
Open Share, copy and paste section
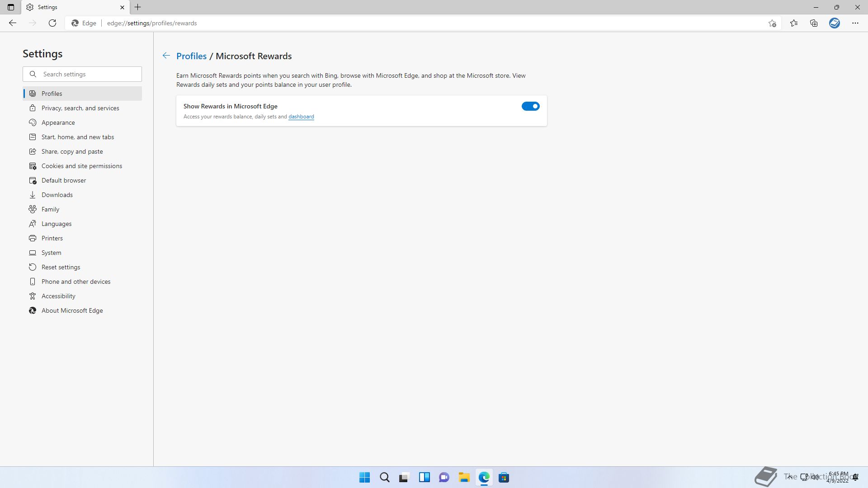pyautogui.click(x=82, y=151)
